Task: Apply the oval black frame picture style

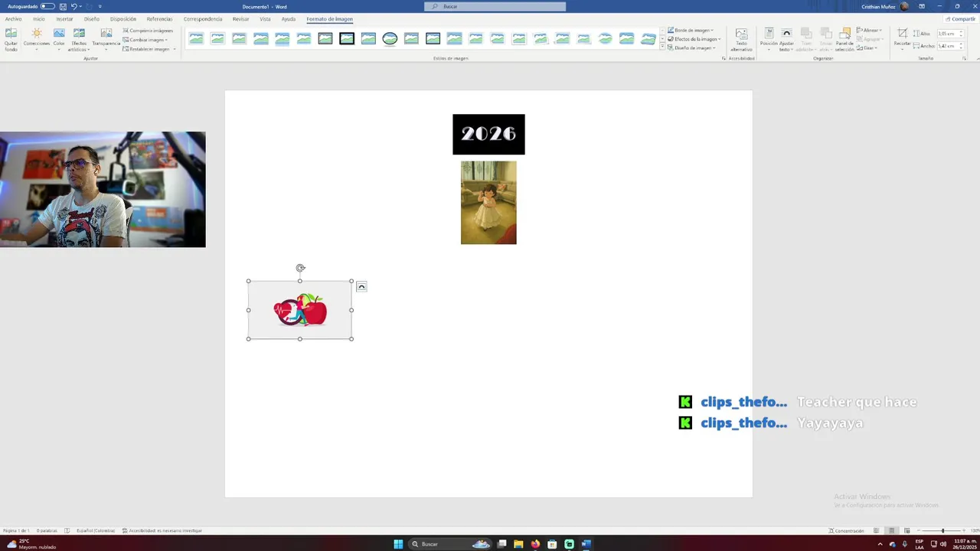Action: point(390,38)
